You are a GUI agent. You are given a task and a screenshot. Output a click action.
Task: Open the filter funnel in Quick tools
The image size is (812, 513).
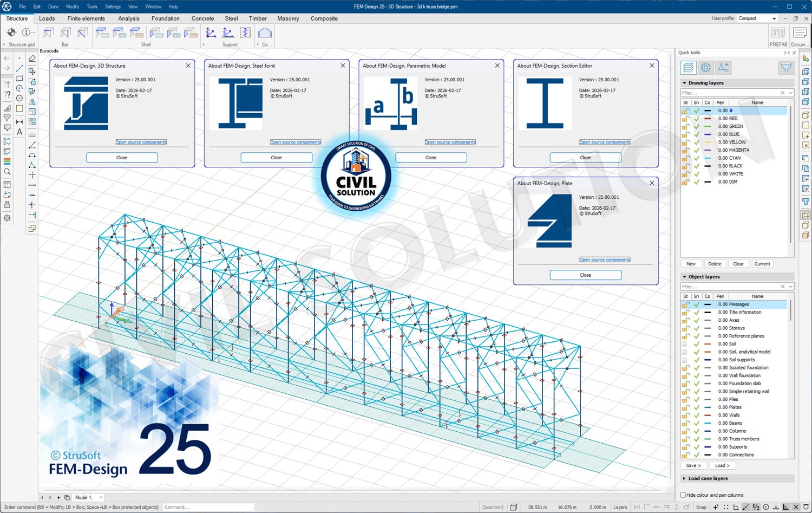(x=785, y=68)
